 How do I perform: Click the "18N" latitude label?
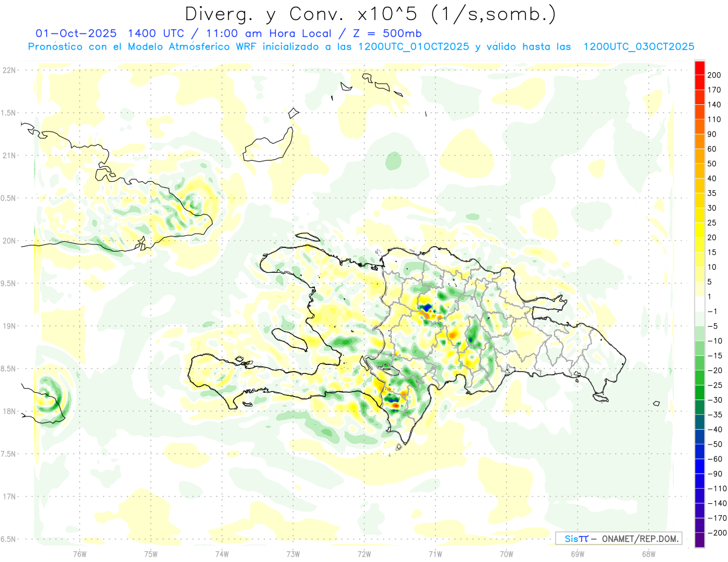(8, 411)
